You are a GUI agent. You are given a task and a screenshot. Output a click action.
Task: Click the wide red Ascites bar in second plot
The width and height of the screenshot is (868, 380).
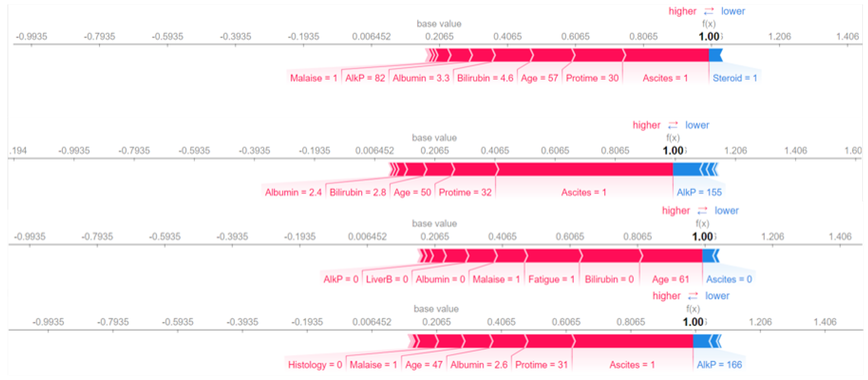[584, 170]
